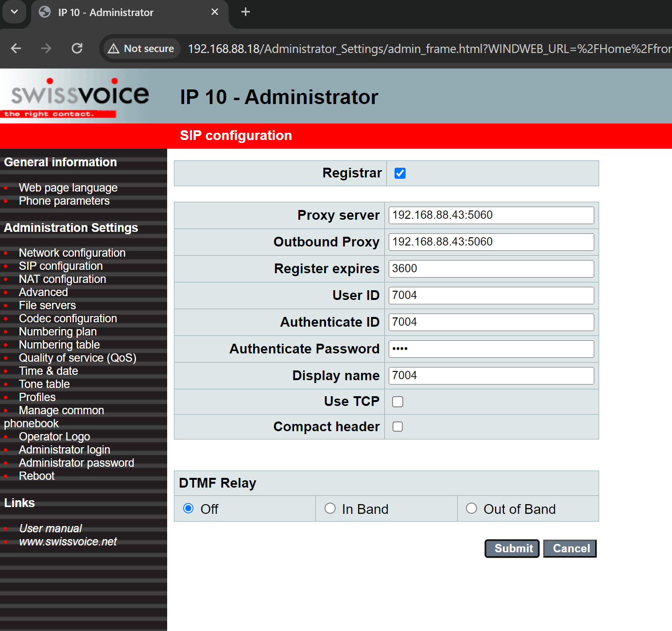Open Administrator password page
Image resolution: width=672 pixels, height=631 pixels.
(x=76, y=463)
